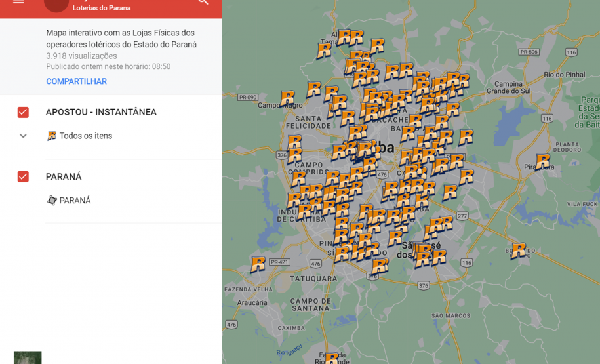The width and height of the screenshot is (600, 364).
Task: Toggle the PARANÁ layer checkbox
Action: (23, 176)
